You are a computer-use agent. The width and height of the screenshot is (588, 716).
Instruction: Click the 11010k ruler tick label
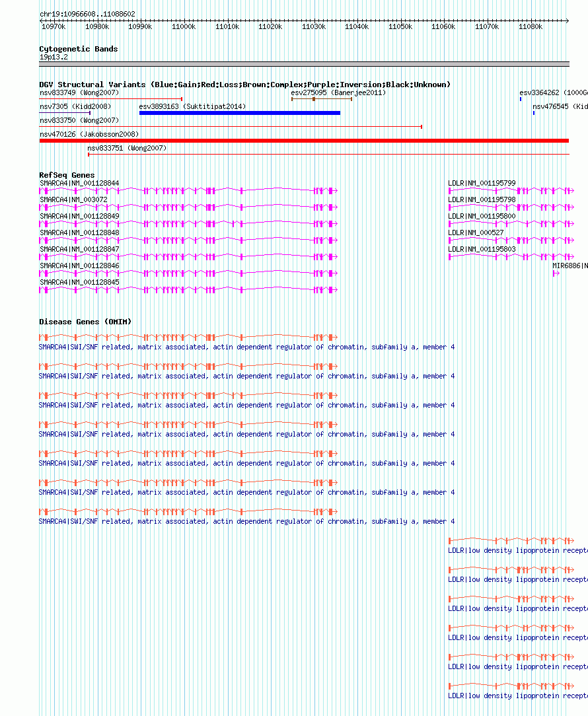coord(227,27)
